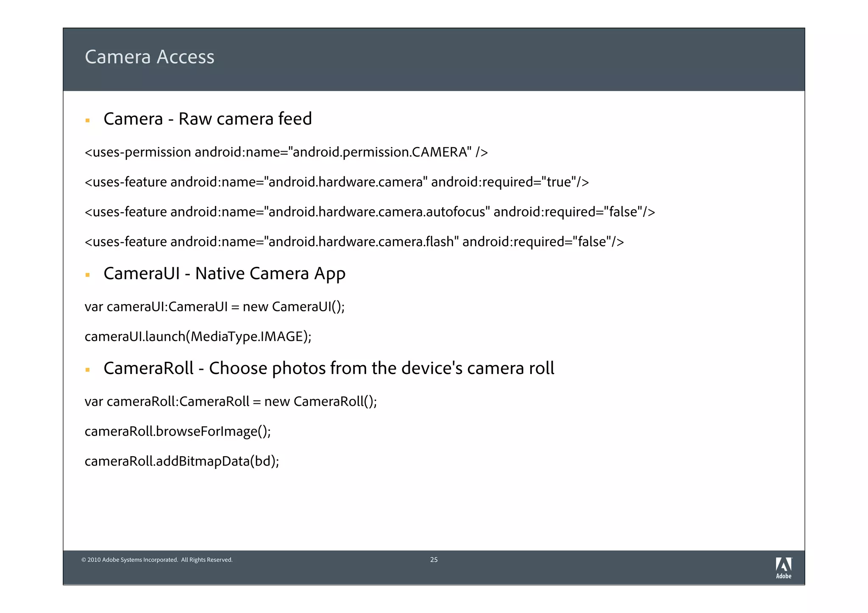Click the cameraRoll.browseForImage() line
The width and height of the screenshot is (868, 613).
(x=178, y=431)
